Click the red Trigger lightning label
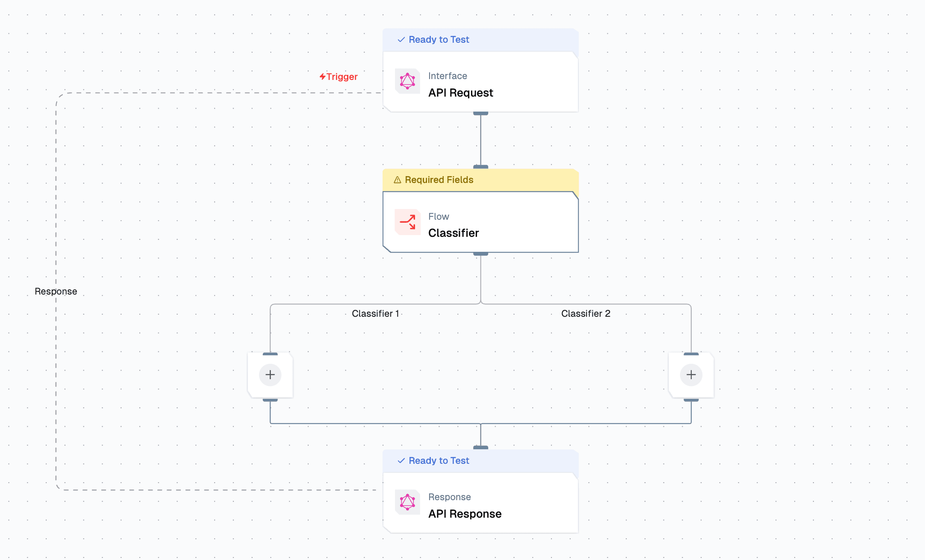The height and width of the screenshot is (560, 925). [339, 77]
